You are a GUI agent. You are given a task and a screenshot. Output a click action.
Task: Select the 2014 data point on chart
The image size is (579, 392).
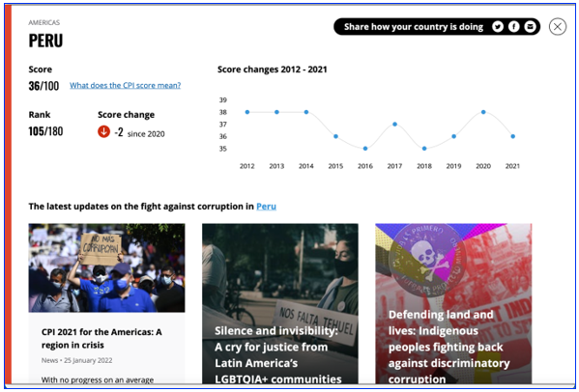pyautogui.click(x=306, y=112)
